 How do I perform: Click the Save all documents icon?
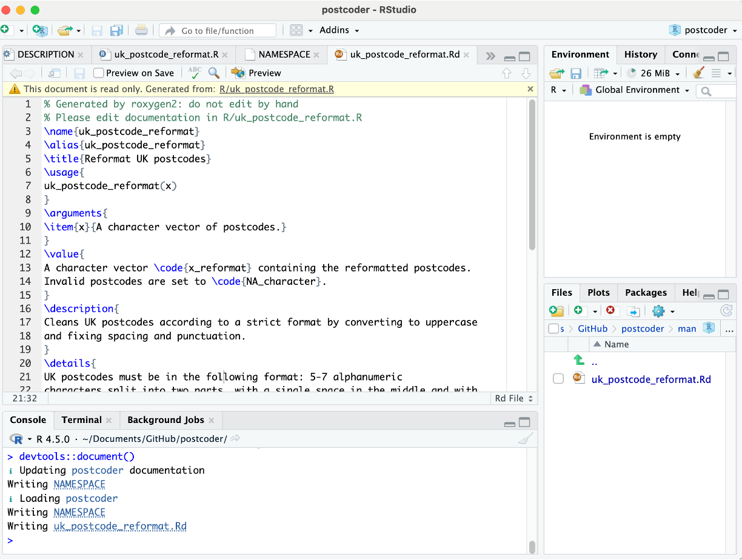point(116,30)
